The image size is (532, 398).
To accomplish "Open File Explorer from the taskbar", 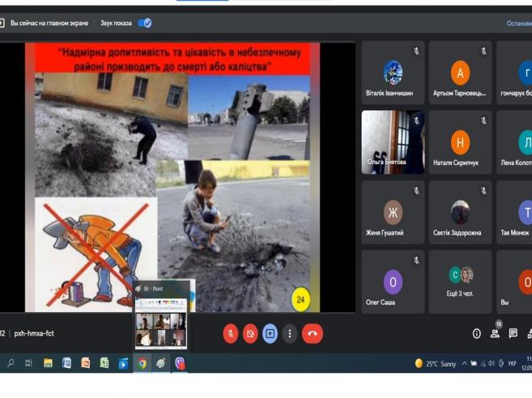I will tap(49, 363).
